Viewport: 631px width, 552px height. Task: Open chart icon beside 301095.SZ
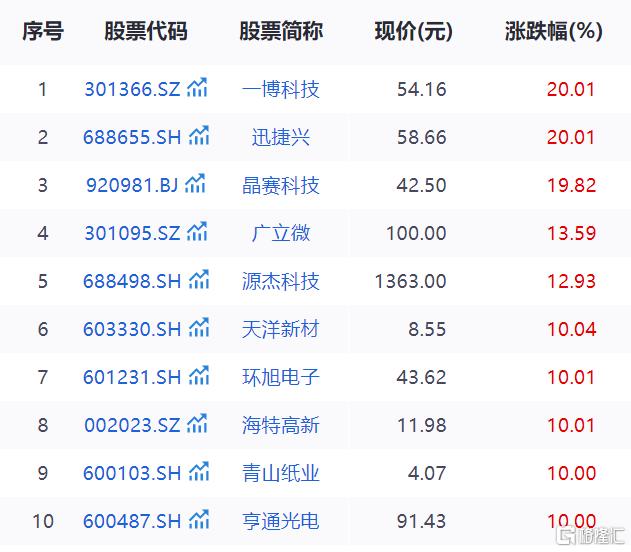[197, 231]
